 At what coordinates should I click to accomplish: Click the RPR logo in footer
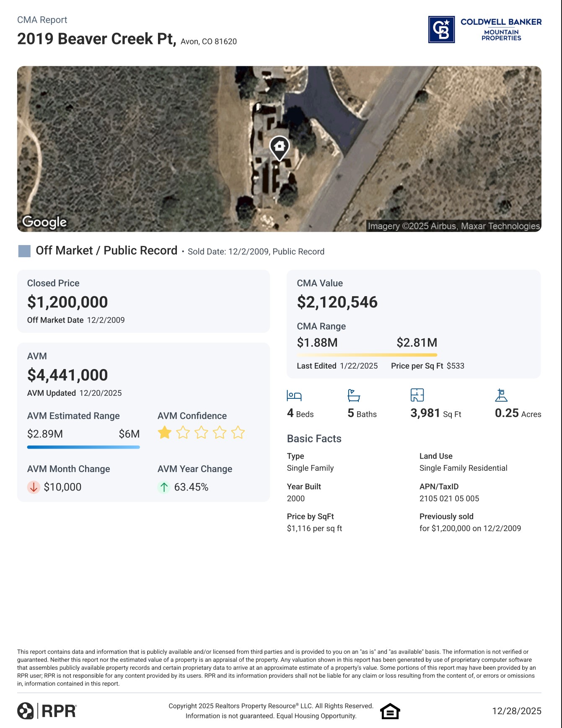pos(47,711)
